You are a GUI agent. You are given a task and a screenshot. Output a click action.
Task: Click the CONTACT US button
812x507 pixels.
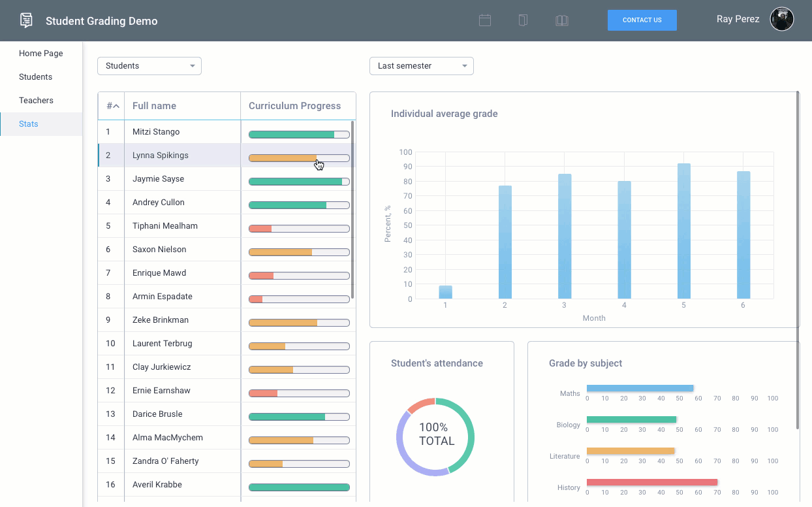(x=642, y=20)
